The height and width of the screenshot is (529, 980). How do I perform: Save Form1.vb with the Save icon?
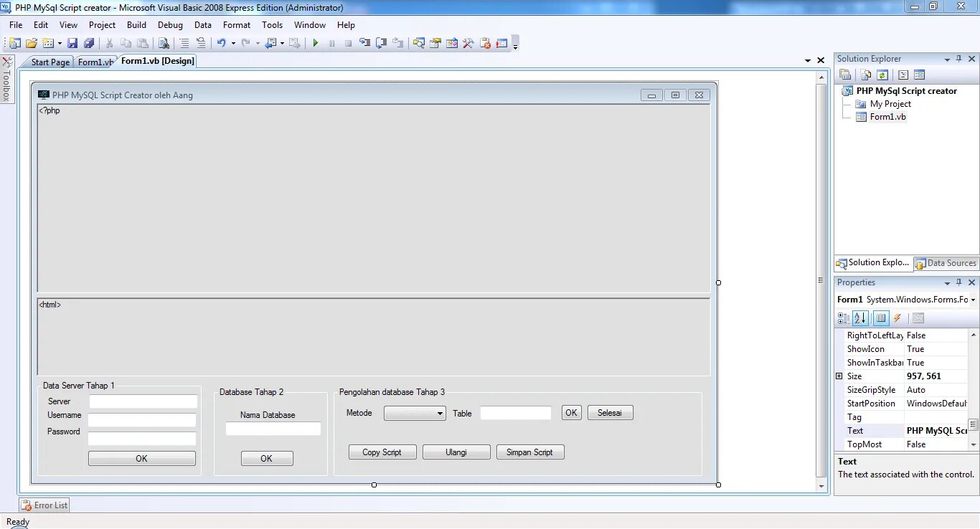point(72,44)
